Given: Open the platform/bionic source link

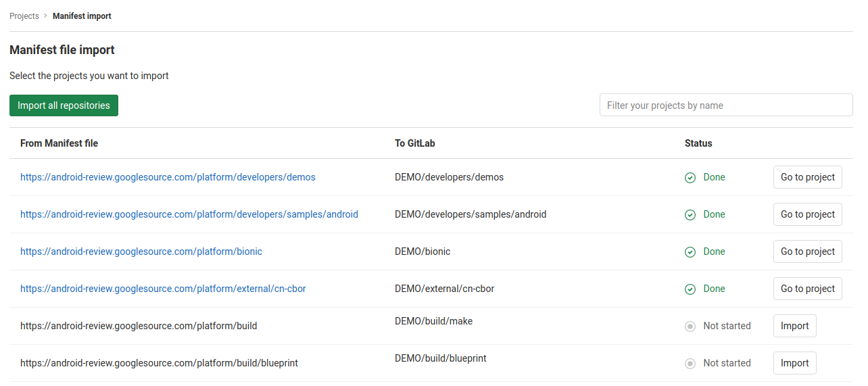Looking at the screenshot, I should coord(141,251).
